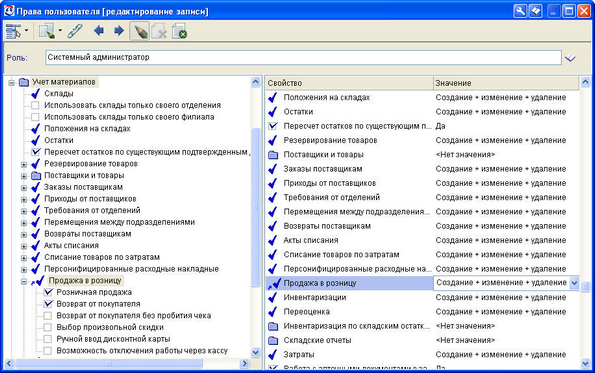Click <Нет значения> for Складские отчеты
This screenshot has width=595, height=373.
[465, 340]
